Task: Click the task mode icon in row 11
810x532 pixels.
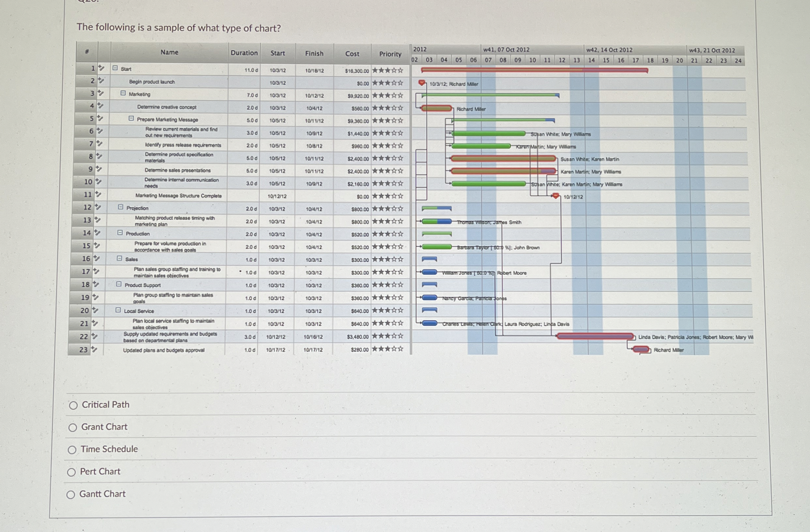Action: (98, 194)
